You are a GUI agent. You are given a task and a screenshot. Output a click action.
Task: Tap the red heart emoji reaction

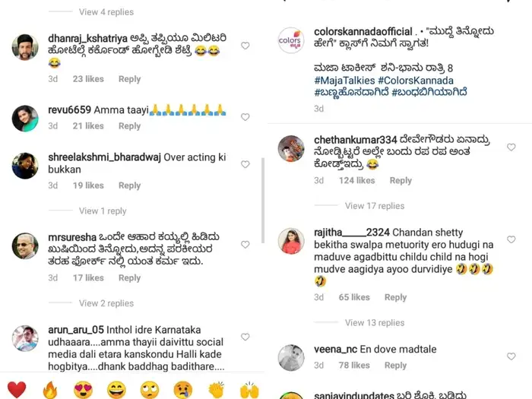coord(17,389)
